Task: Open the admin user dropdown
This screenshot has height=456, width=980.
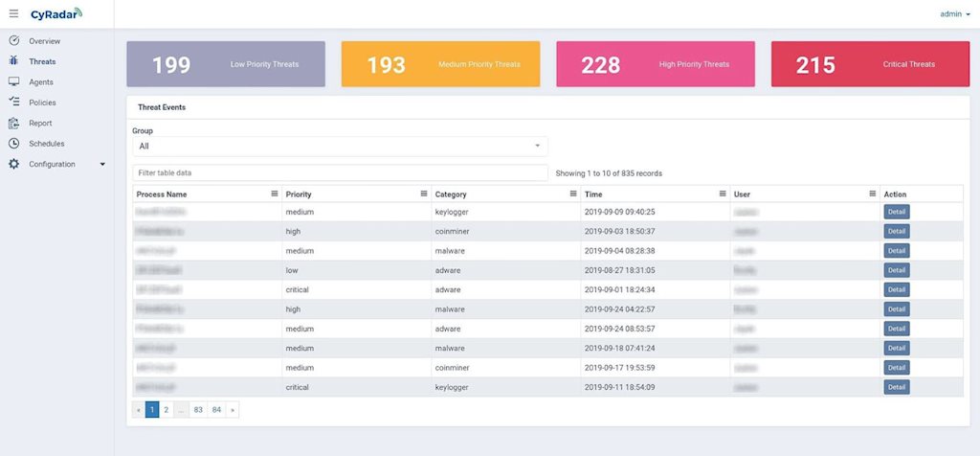Action: click(x=955, y=14)
